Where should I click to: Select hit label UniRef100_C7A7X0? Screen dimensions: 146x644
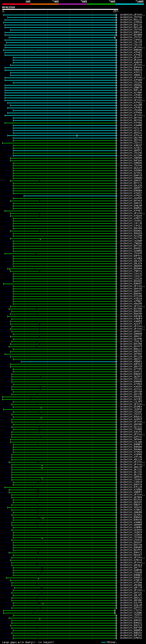[131, 610]
